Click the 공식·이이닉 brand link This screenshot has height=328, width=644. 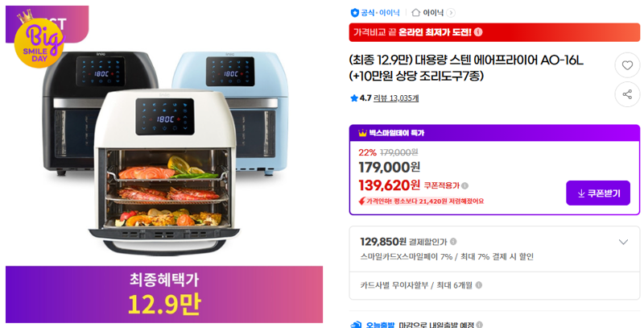[x=380, y=13]
